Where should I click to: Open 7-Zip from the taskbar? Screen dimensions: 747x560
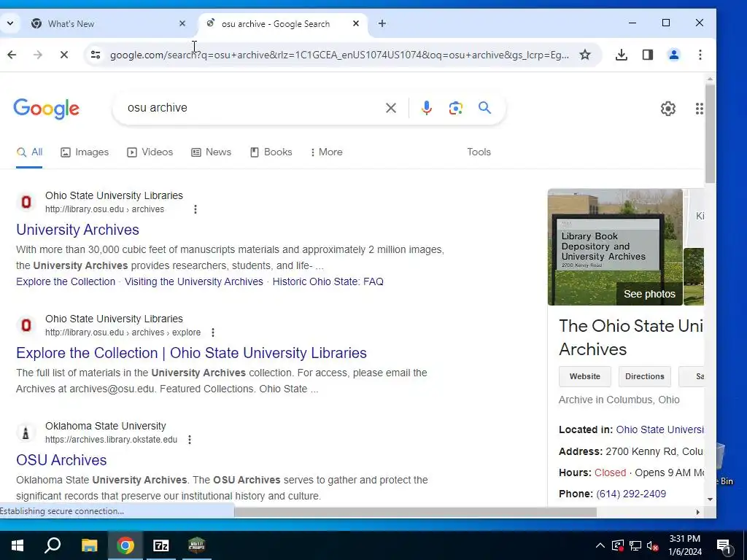(x=161, y=545)
